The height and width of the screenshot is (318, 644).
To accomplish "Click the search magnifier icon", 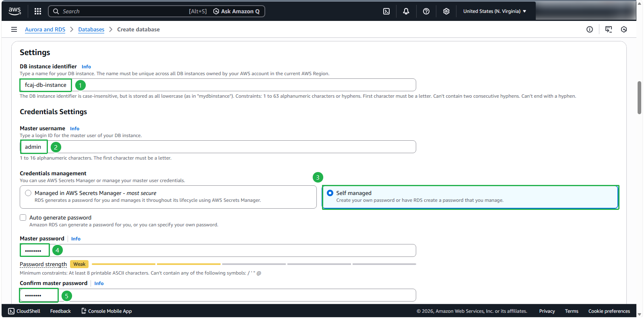I will (56, 11).
